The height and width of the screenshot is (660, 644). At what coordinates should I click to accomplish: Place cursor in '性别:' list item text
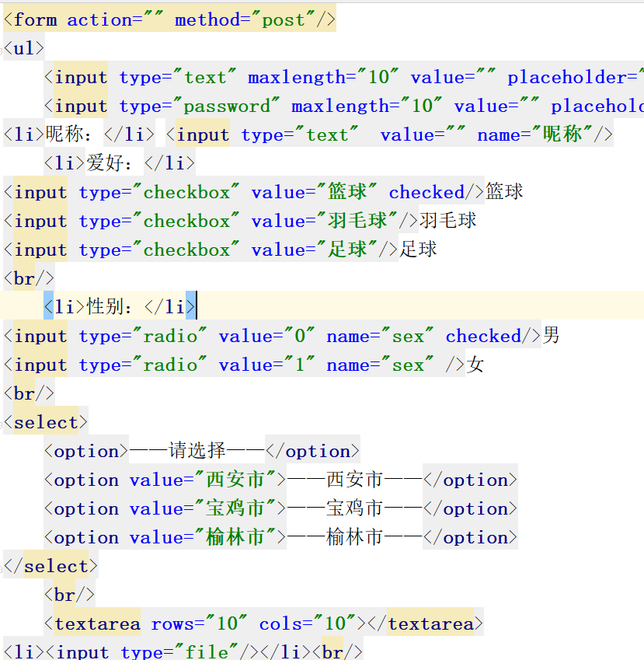pyautogui.click(x=110, y=307)
